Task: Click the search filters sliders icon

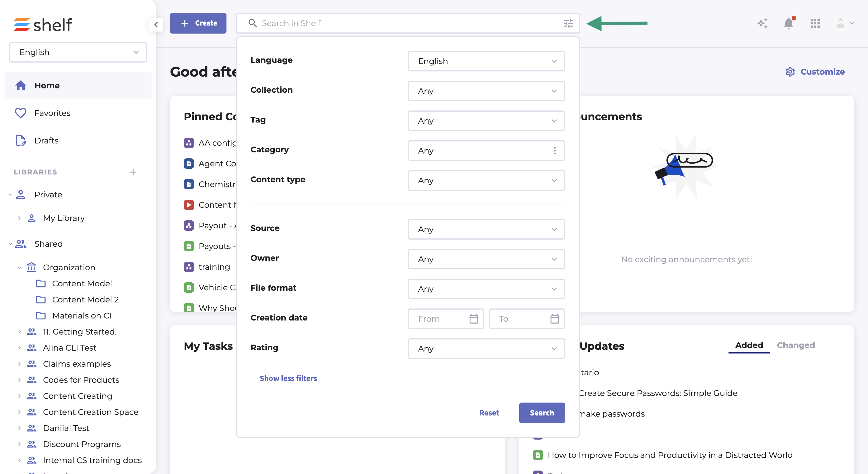Action: pyautogui.click(x=568, y=23)
